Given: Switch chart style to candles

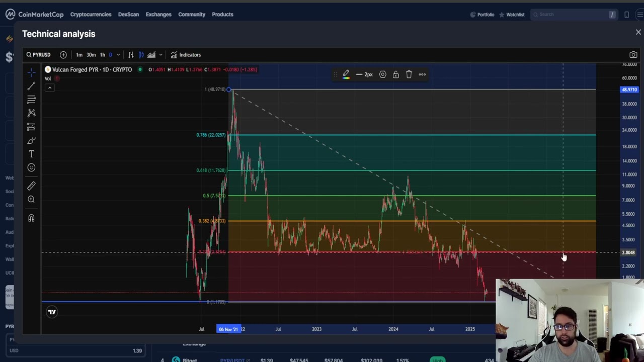Looking at the screenshot, I should tap(141, 55).
